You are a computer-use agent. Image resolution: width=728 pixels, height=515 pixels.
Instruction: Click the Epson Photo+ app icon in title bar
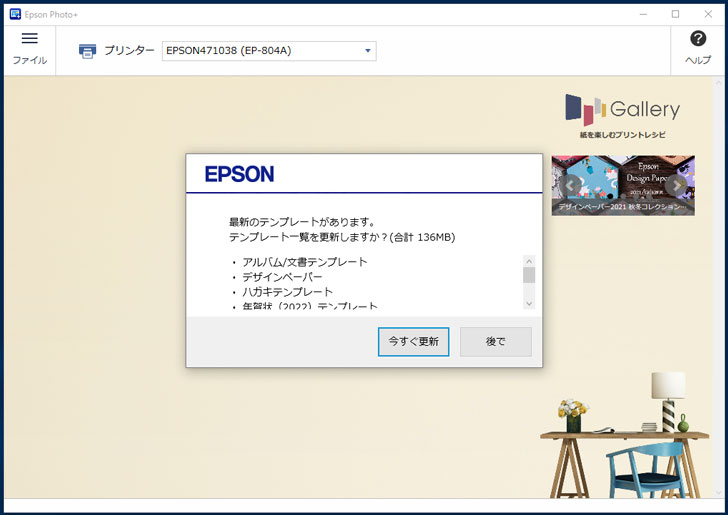(15, 14)
